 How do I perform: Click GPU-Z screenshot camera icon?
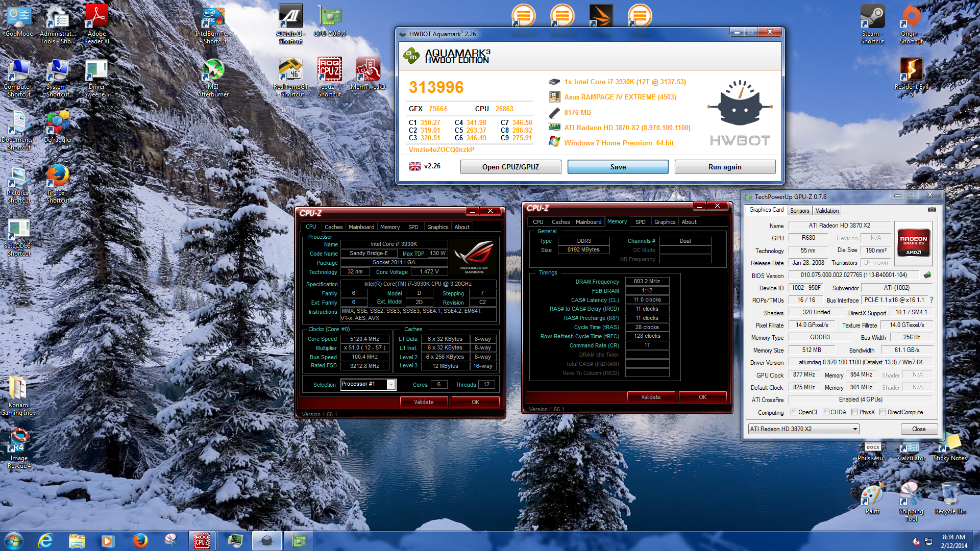pos(932,210)
